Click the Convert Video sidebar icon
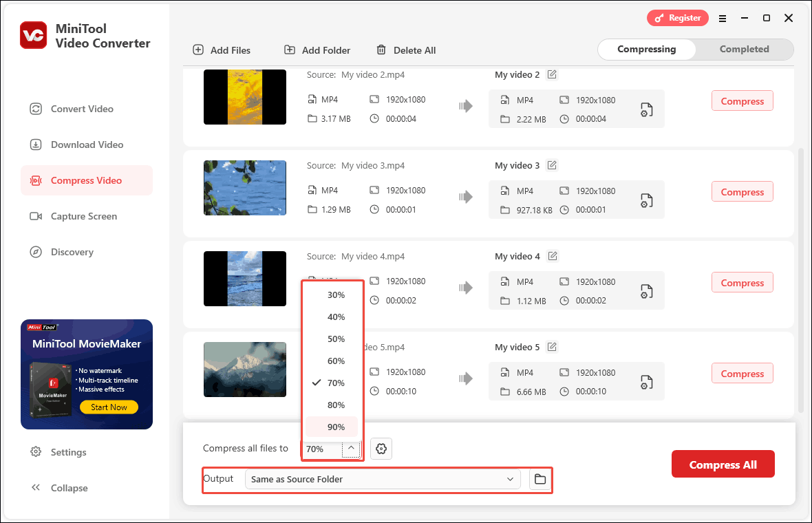The height and width of the screenshot is (523, 812). (36, 109)
